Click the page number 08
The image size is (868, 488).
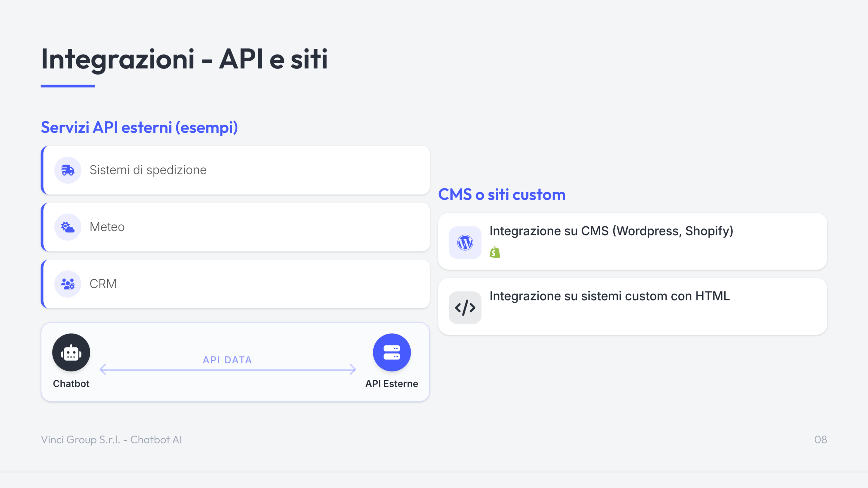click(820, 440)
